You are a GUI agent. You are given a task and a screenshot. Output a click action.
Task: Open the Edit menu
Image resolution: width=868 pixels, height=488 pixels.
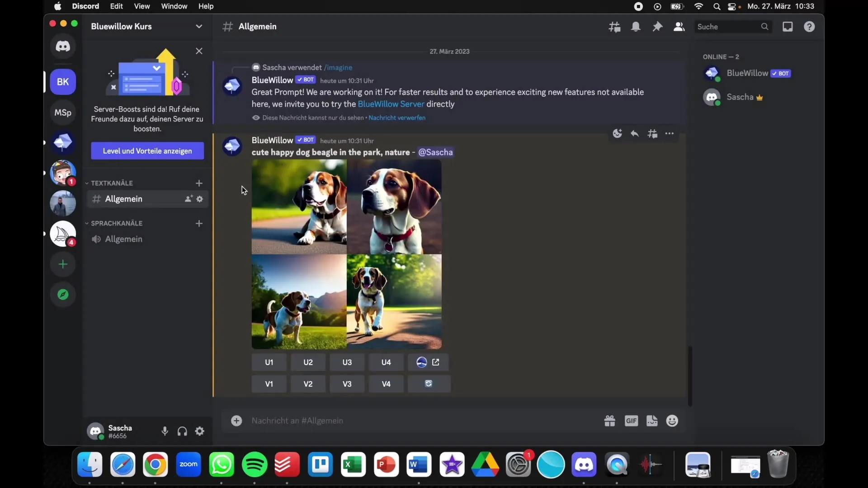117,6
